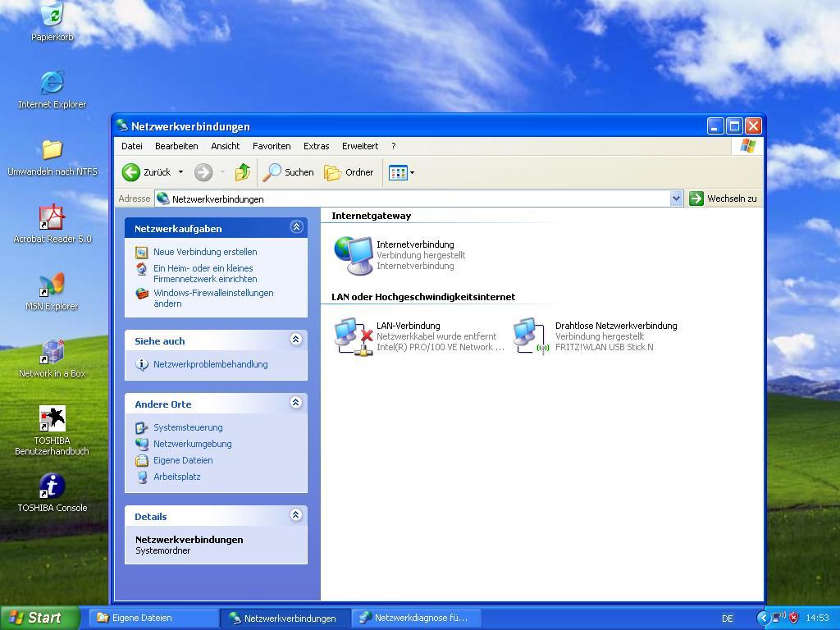Image resolution: width=840 pixels, height=630 pixels.
Task: Go to Arbeitsplatz
Action: tap(177, 477)
